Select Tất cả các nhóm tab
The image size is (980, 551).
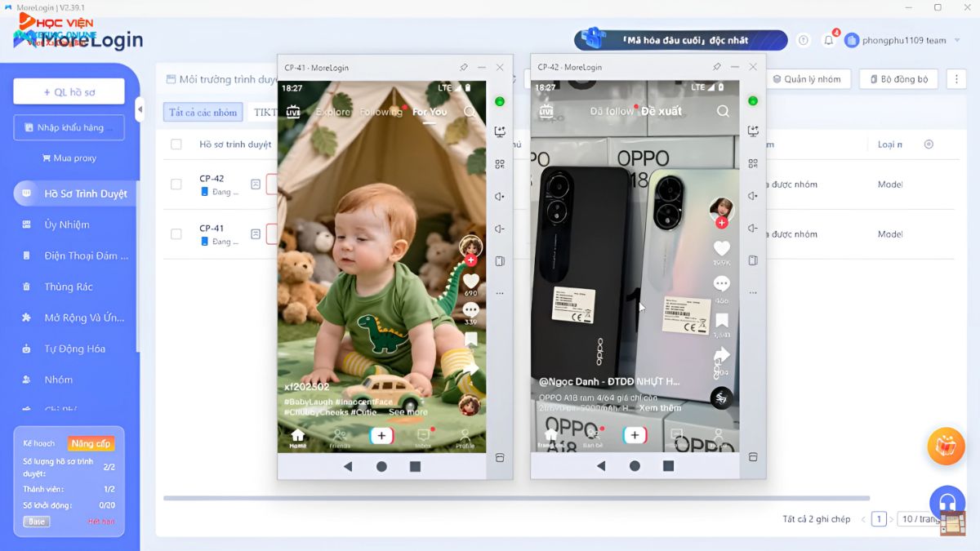[203, 113]
